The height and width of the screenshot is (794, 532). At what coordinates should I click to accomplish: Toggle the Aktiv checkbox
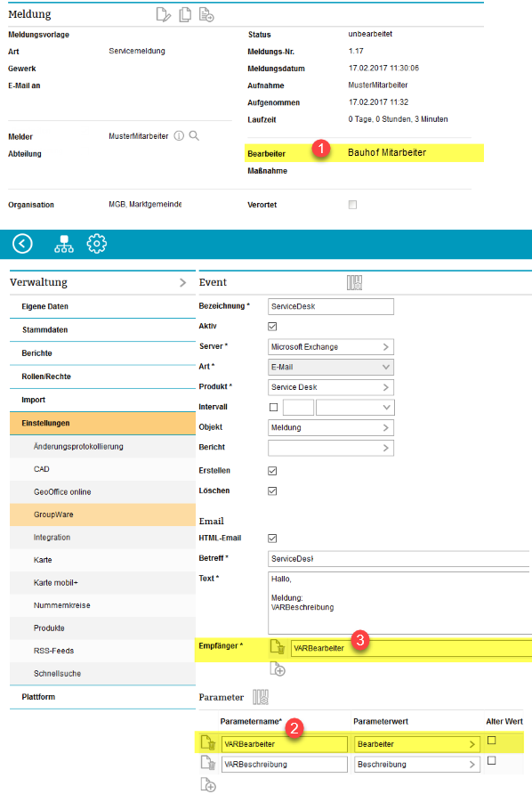[x=272, y=327]
